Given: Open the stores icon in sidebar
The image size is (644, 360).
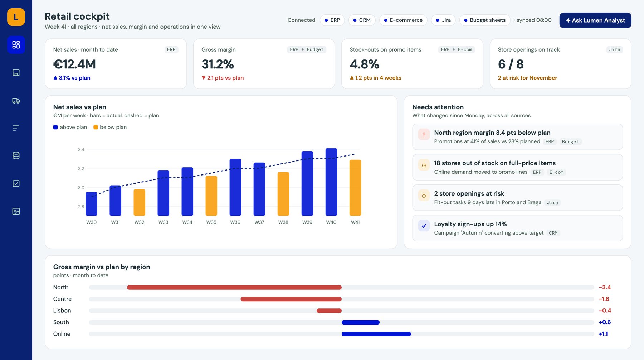Looking at the screenshot, I should tap(16, 73).
